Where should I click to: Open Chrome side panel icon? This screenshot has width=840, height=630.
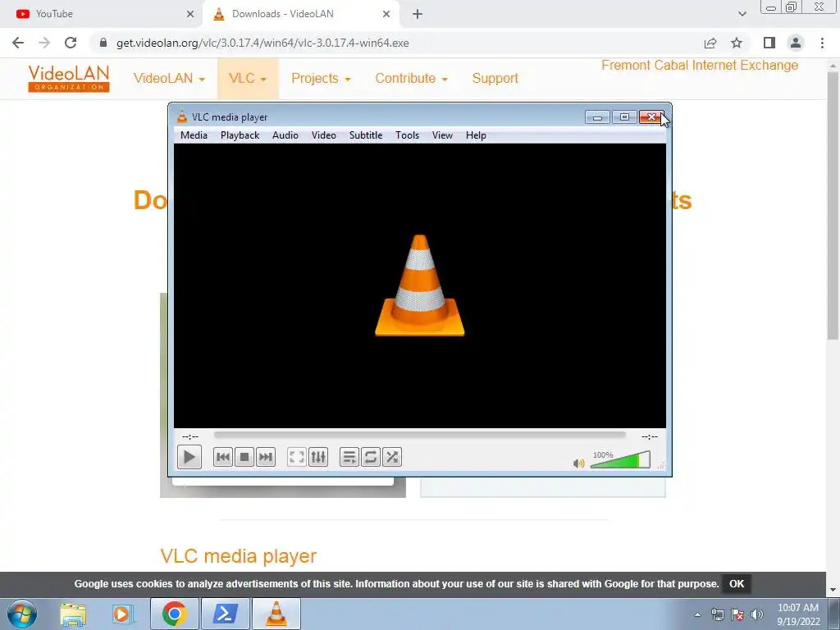click(x=769, y=43)
